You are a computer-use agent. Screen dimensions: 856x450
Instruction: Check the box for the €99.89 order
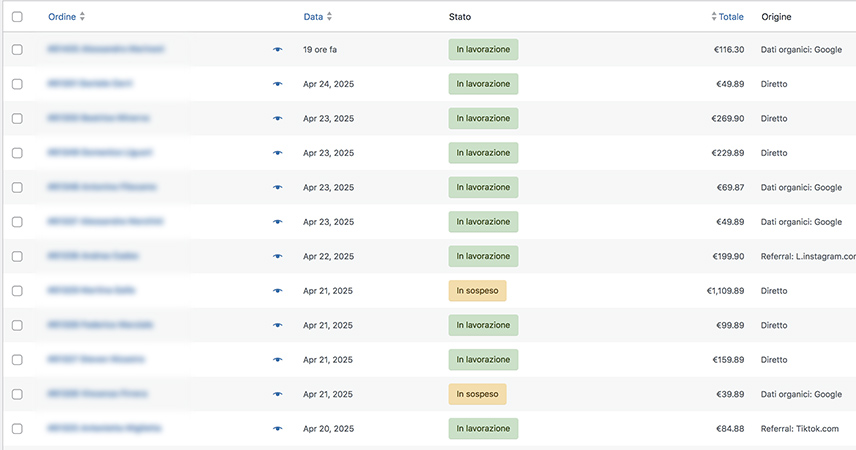point(17,326)
